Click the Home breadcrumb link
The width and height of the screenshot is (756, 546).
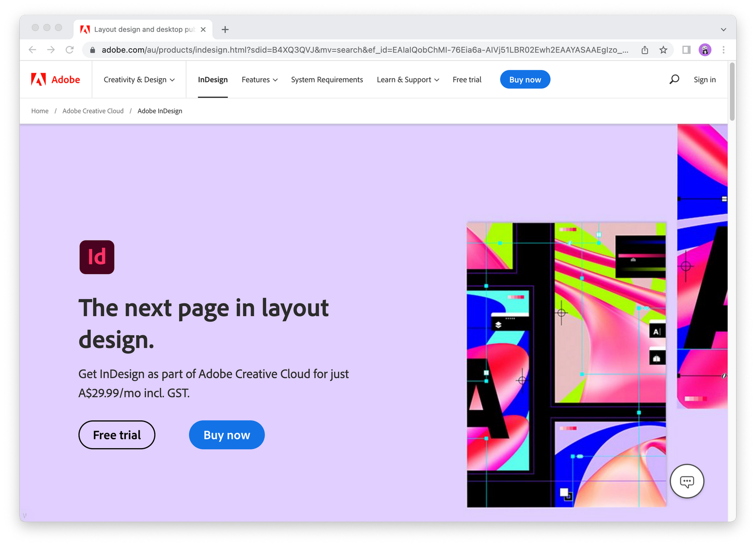pyautogui.click(x=40, y=111)
